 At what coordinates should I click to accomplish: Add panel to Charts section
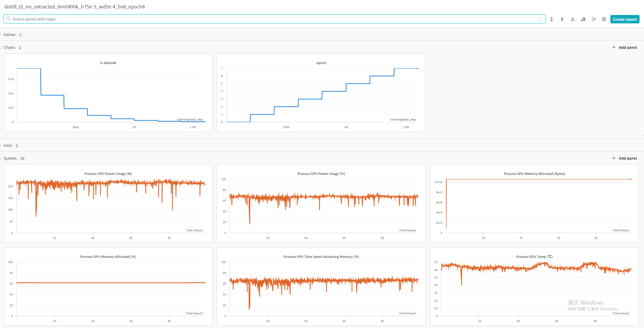[x=625, y=47]
